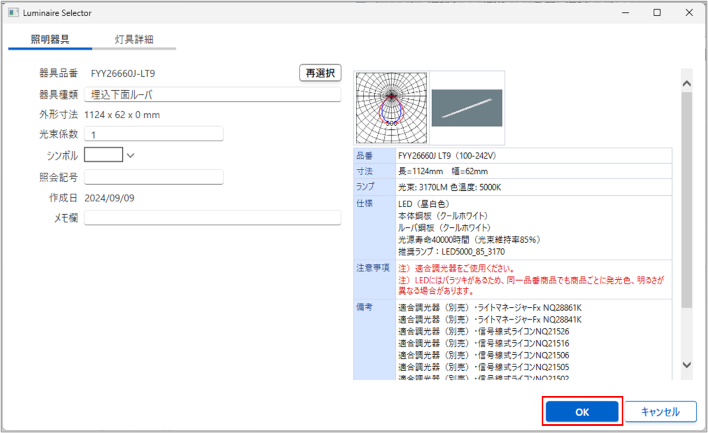Screen dimensions: 708x433
Task: Click the 照会記号 input field
Action: [x=153, y=177]
